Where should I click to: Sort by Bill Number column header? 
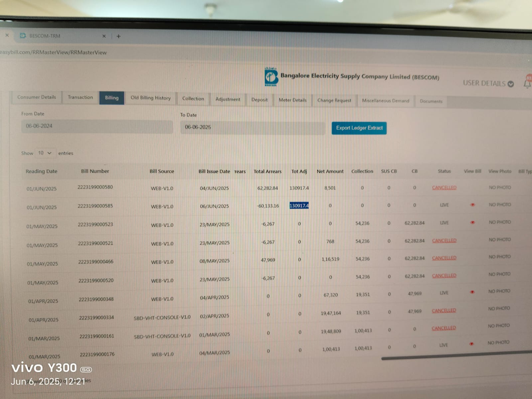point(95,171)
